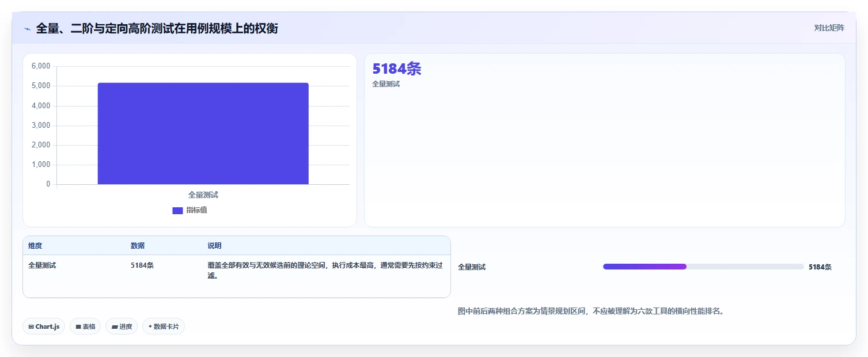Click the 数据 column header
Viewport: 868px width, 357px height.
[138, 246]
